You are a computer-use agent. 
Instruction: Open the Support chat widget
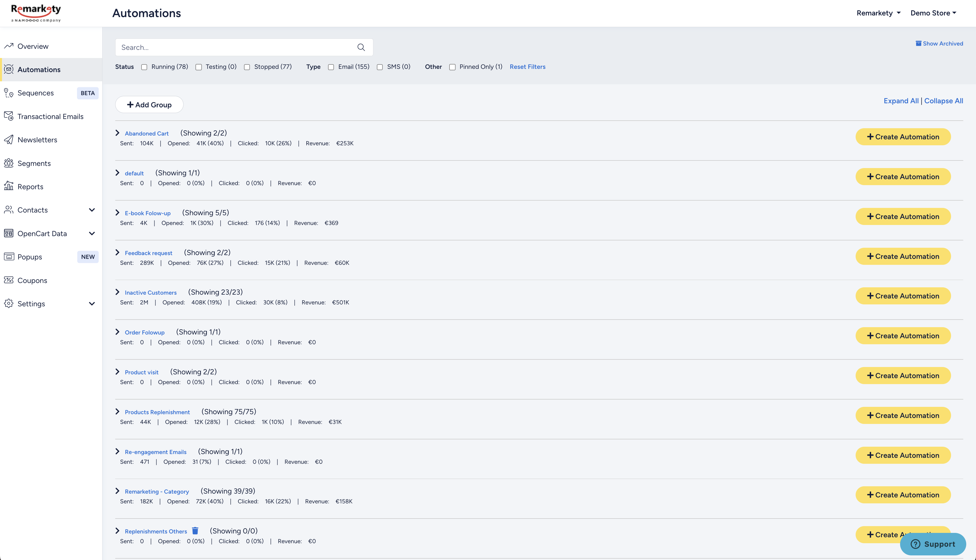point(933,544)
